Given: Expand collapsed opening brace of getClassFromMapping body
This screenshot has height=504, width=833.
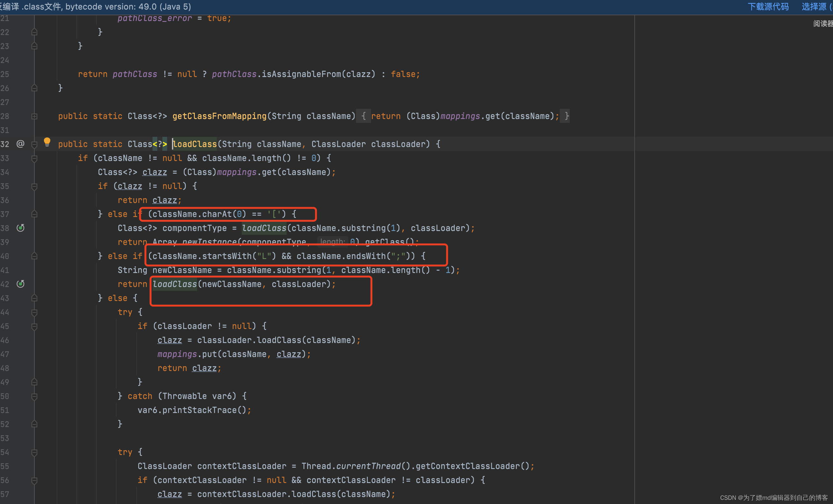Looking at the screenshot, I should pos(363,116).
